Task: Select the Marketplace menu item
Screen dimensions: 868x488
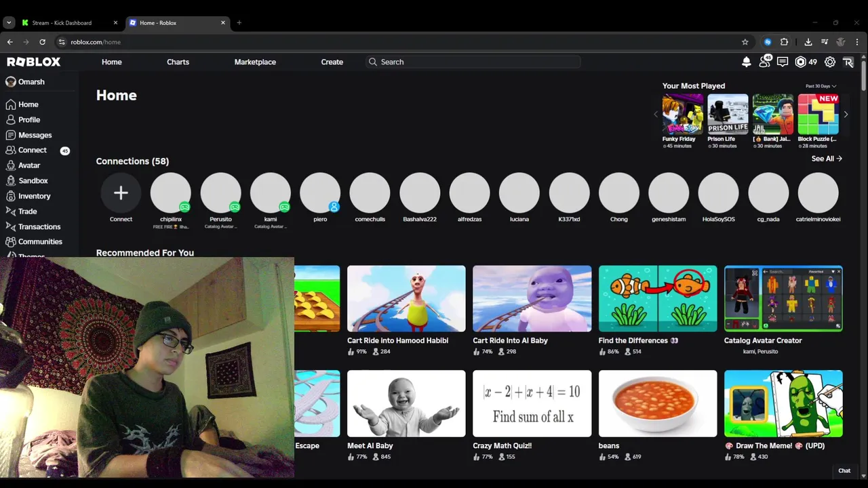Action: pyautogui.click(x=255, y=62)
